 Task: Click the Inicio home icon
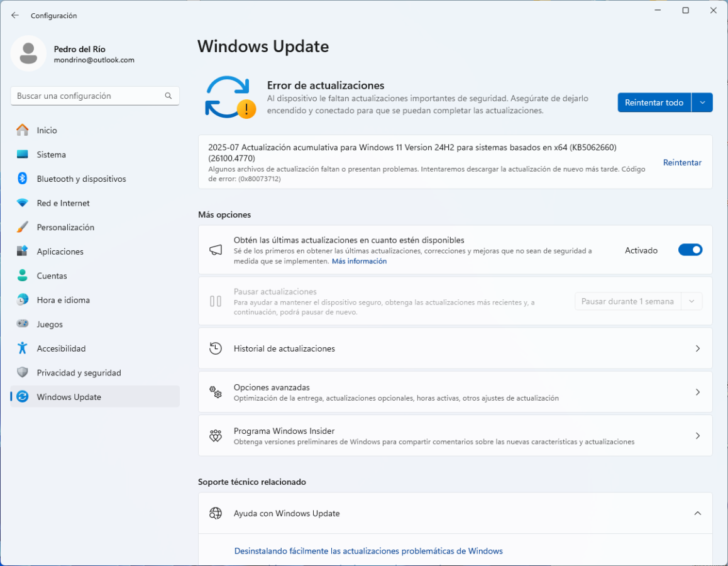22,130
